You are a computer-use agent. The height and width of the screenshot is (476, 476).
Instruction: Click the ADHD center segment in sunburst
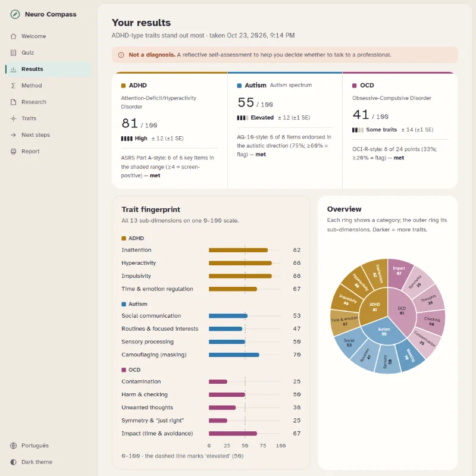click(x=375, y=306)
